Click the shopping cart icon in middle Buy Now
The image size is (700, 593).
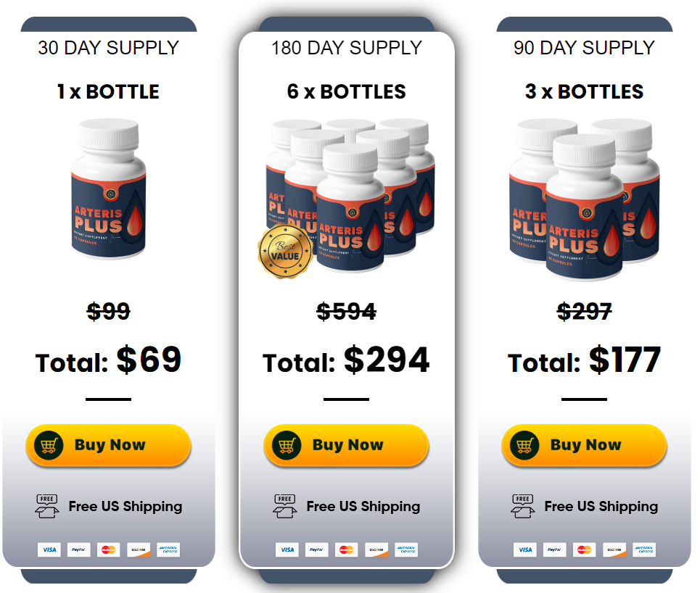point(288,444)
